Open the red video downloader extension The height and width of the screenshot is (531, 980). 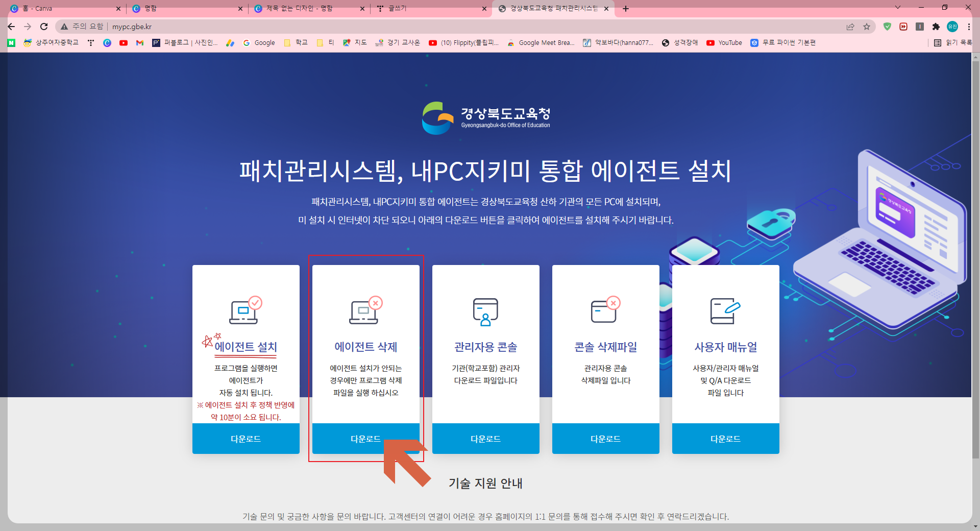(903, 27)
